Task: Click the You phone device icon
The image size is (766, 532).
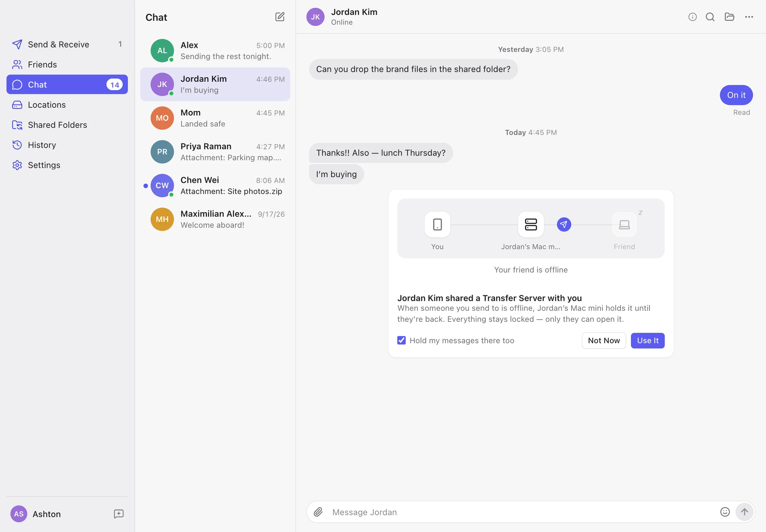Action: pos(437,224)
